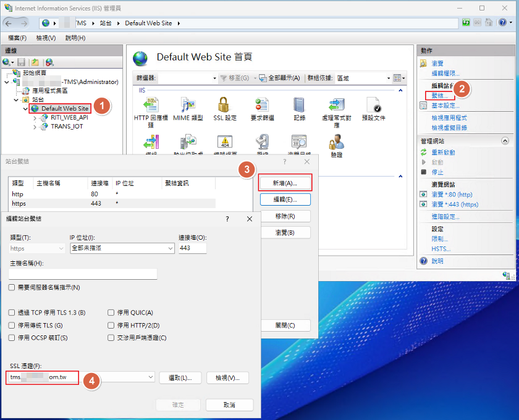Select the https binding row

point(114,203)
